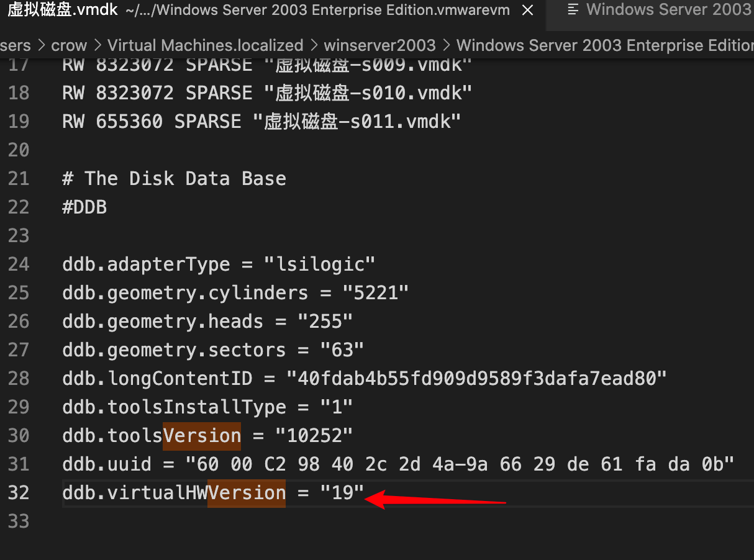Click line number 31 in the gutter
This screenshot has width=754, height=560.
19,464
